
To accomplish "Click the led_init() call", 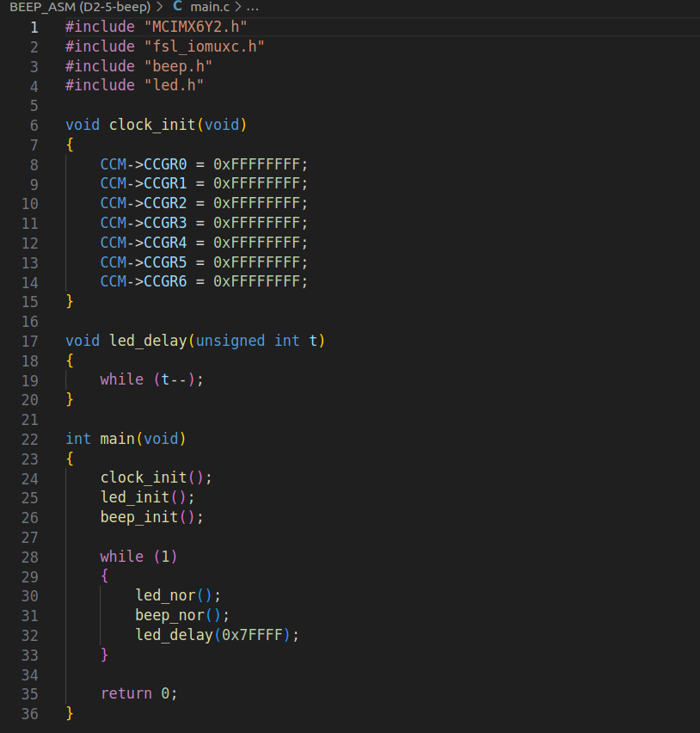I will tap(147, 497).
